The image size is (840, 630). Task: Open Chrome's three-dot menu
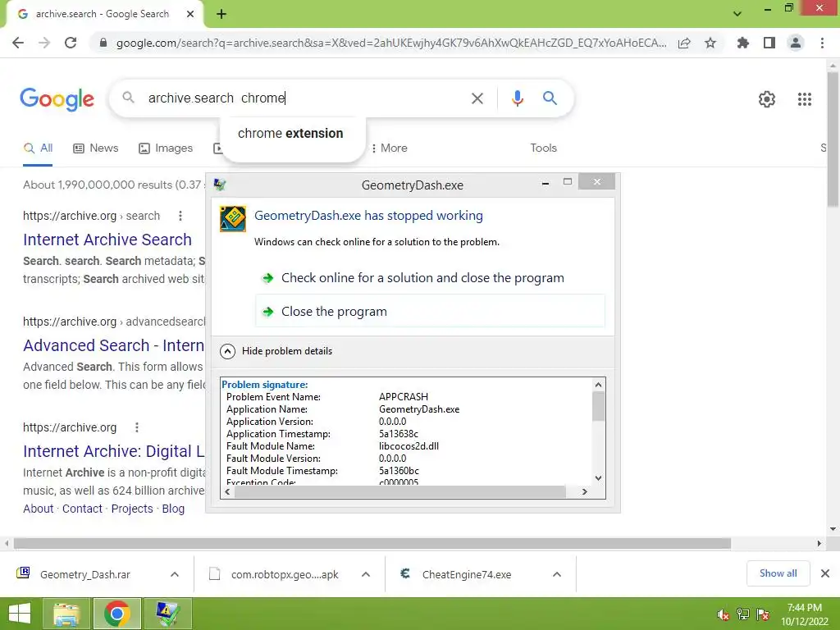pos(822,43)
